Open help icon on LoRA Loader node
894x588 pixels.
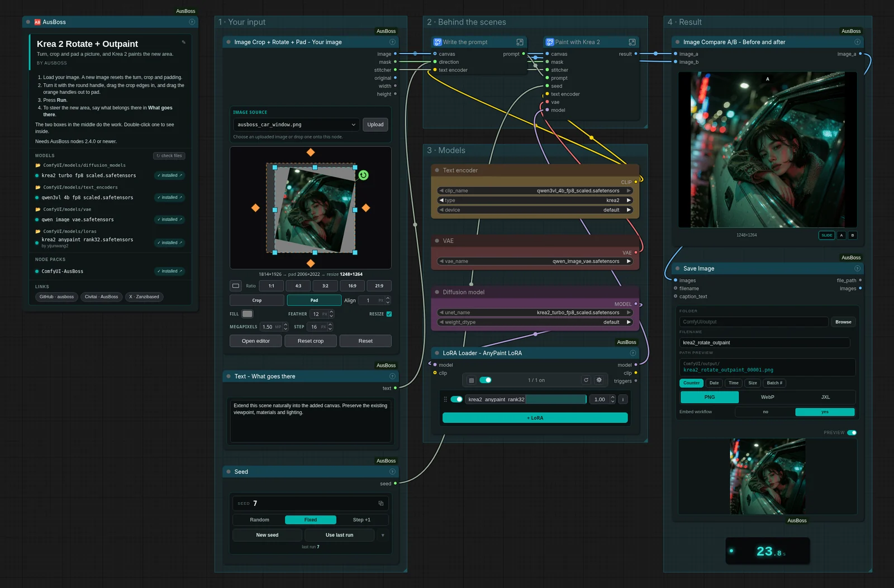[633, 353]
